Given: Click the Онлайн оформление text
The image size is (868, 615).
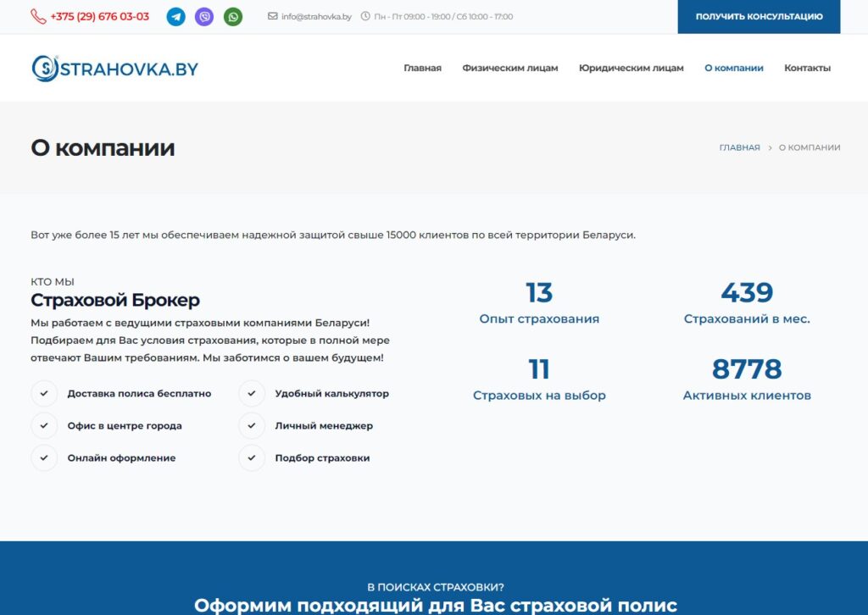Looking at the screenshot, I should 121,458.
